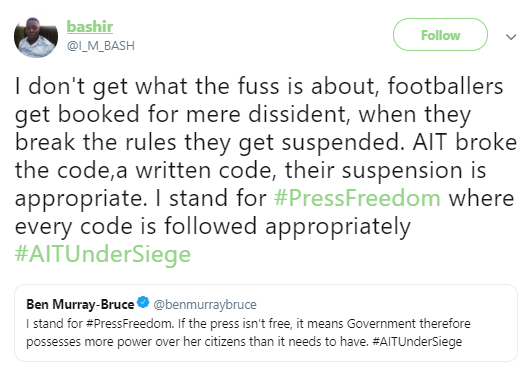Screen dimensions: 528x367
Task: Open the green #PressFreedom hashtag
Action: click(357, 198)
